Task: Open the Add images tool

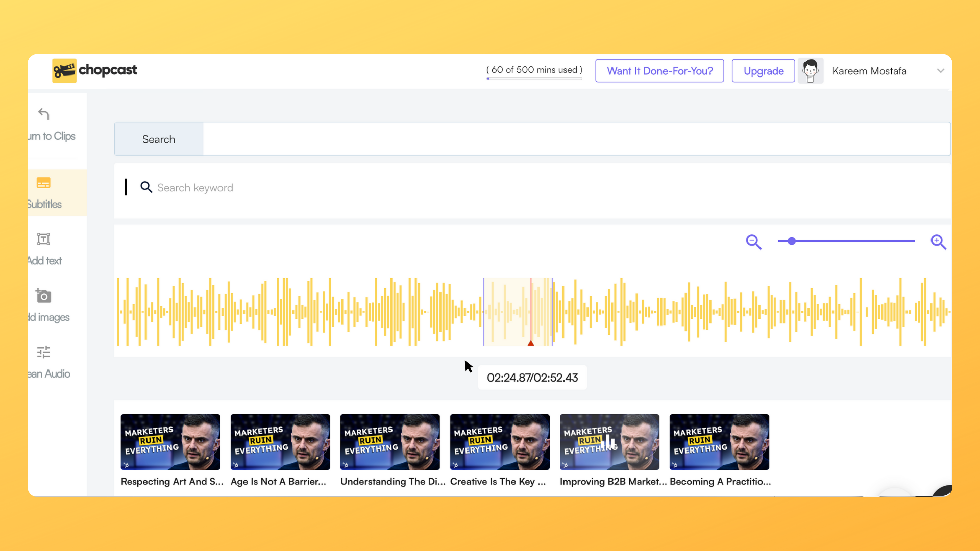Action: pyautogui.click(x=43, y=295)
